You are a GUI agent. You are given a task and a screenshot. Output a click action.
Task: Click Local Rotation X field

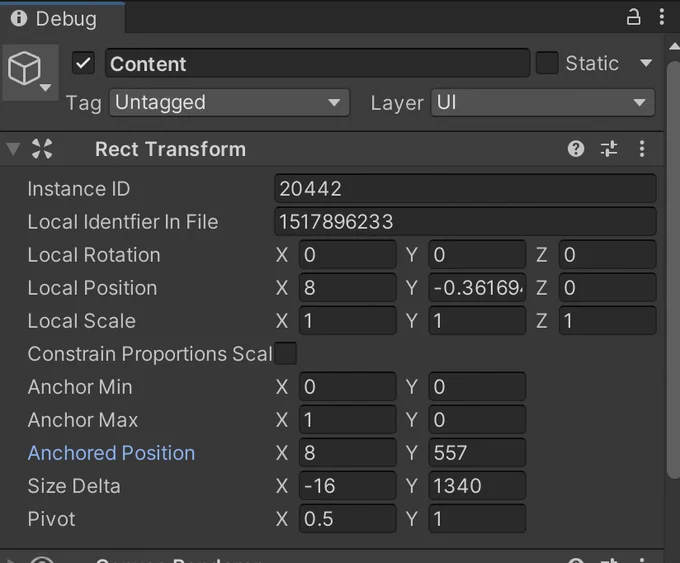(348, 255)
